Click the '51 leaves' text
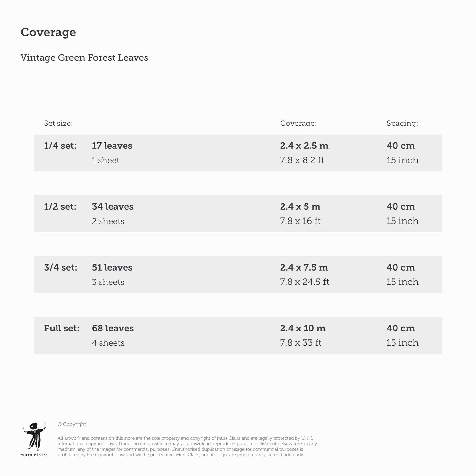Viewport: 476px width, 476px height. 112,267
